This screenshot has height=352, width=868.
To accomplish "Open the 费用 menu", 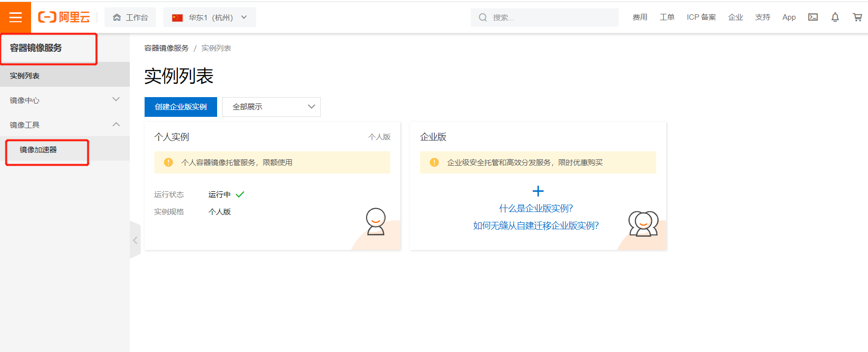I will coord(640,17).
